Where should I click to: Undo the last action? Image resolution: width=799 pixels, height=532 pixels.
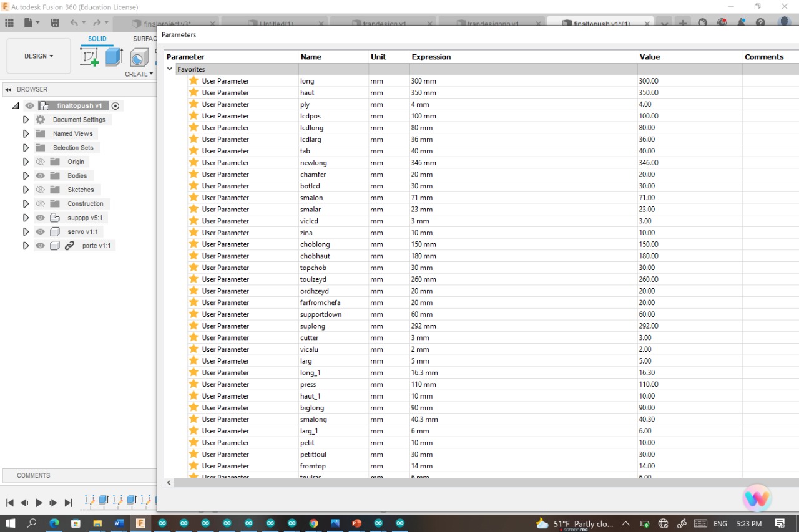pyautogui.click(x=74, y=23)
